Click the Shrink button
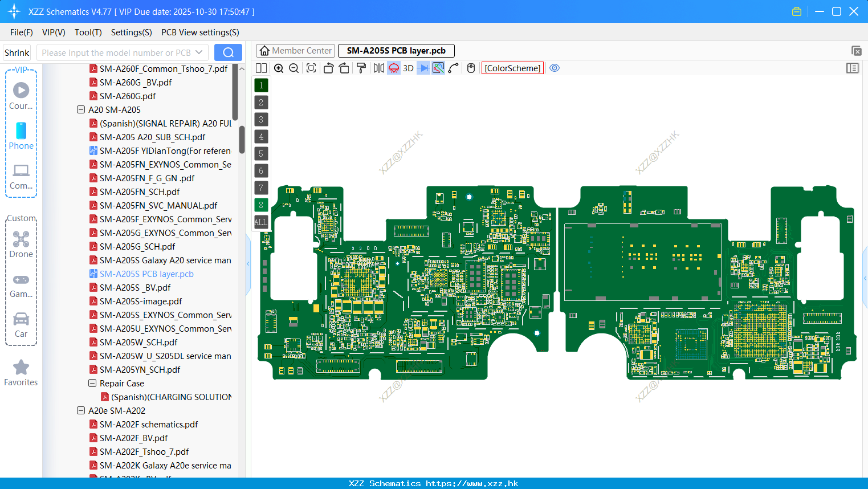The image size is (868, 489). pos(17,52)
